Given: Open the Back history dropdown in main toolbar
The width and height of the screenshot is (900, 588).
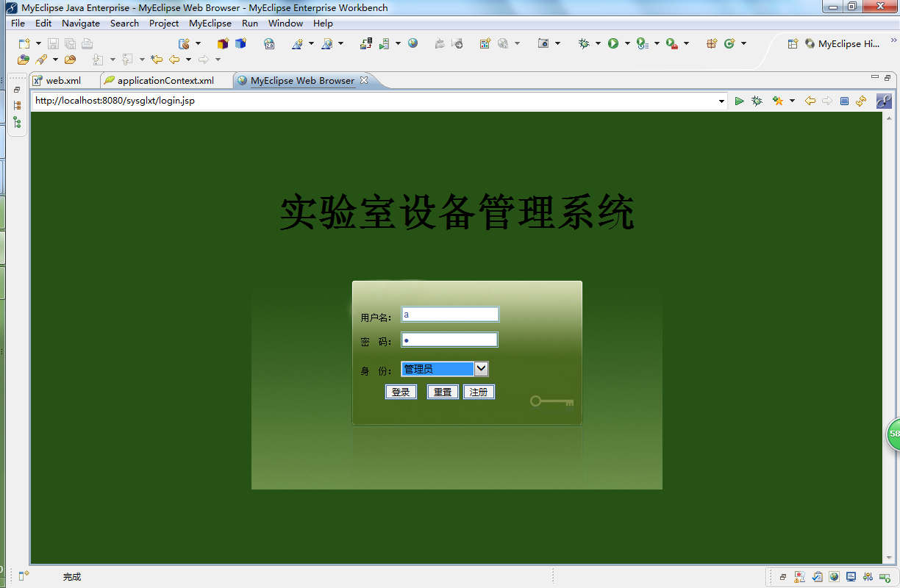Looking at the screenshot, I should coord(188,60).
